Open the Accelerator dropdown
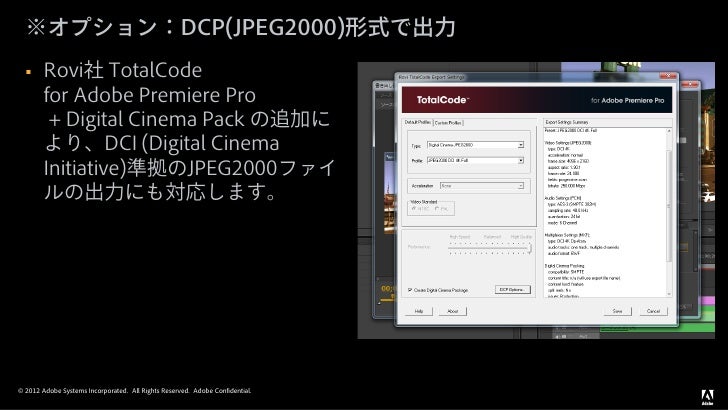 (521, 185)
